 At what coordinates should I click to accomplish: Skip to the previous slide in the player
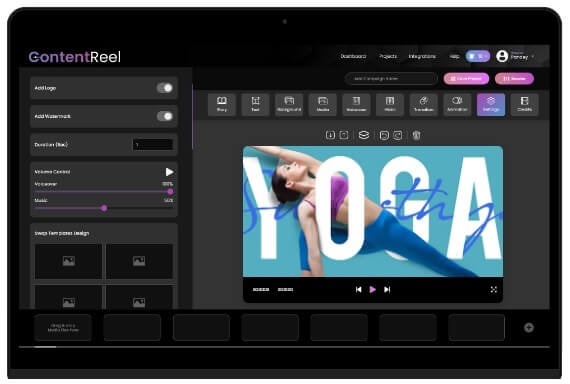(358, 289)
